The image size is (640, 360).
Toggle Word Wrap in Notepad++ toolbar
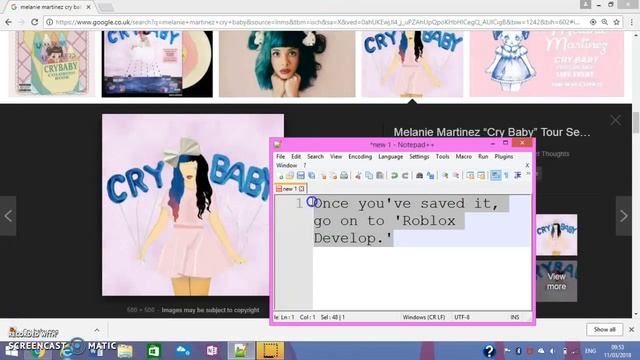[x=496, y=176]
